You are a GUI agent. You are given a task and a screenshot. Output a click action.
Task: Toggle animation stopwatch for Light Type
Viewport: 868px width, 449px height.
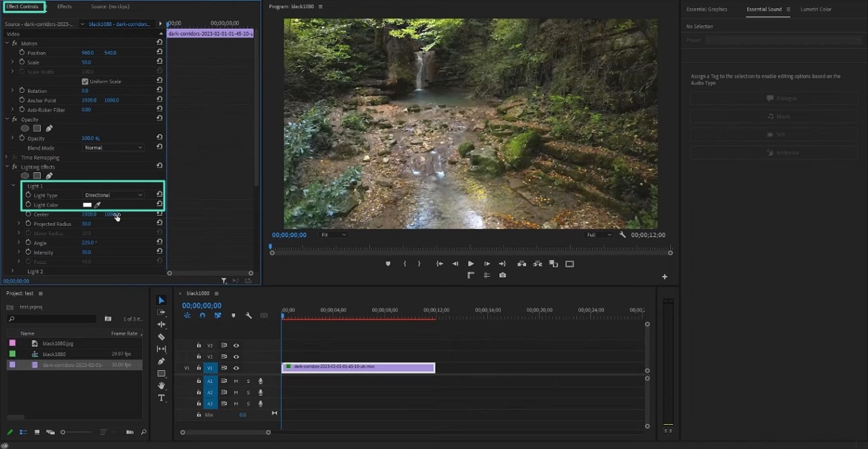28,194
